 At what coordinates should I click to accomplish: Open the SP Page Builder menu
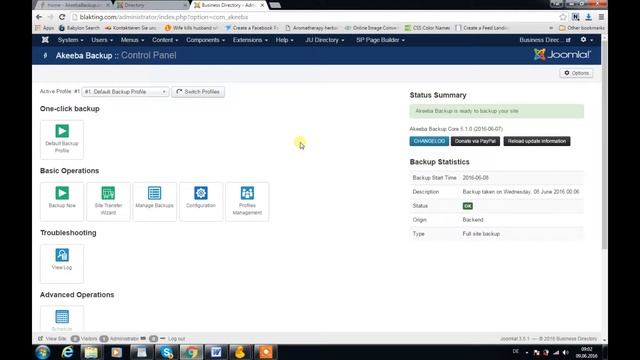(x=380, y=40)
